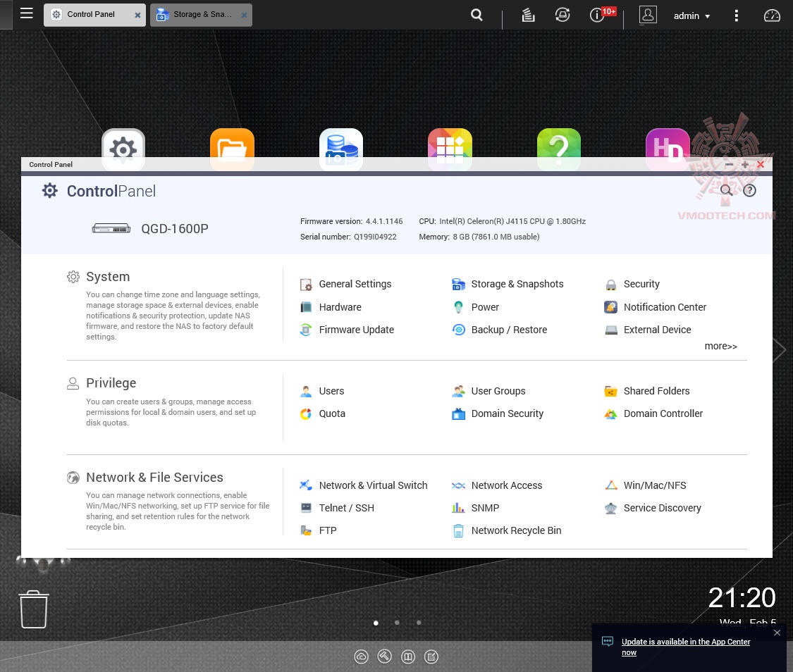Select the third desktop page dot

point(419,623)
